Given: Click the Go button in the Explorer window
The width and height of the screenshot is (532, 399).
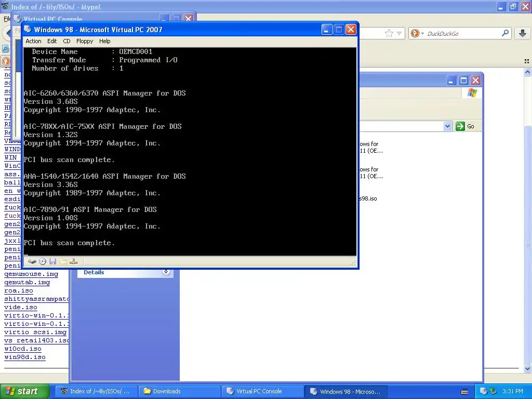Looking at the screenshot, I should pos(465,126).
